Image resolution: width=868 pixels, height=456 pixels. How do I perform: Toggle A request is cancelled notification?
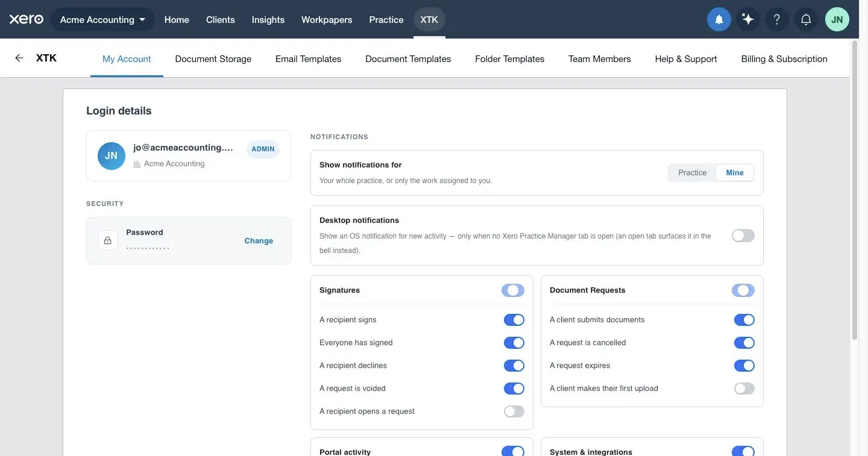(744, 343)
